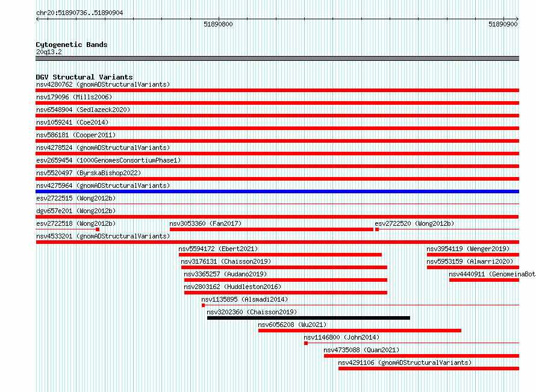Click ruler position 51890800
The width and height of the screenshot is (536, 392).
tap(218, 24)
